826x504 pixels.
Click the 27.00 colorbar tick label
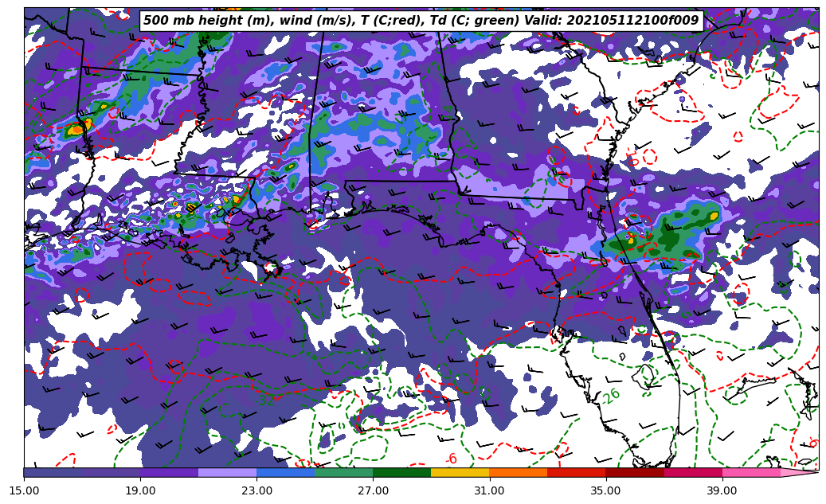pyautogui.click(x=373, y=491)
